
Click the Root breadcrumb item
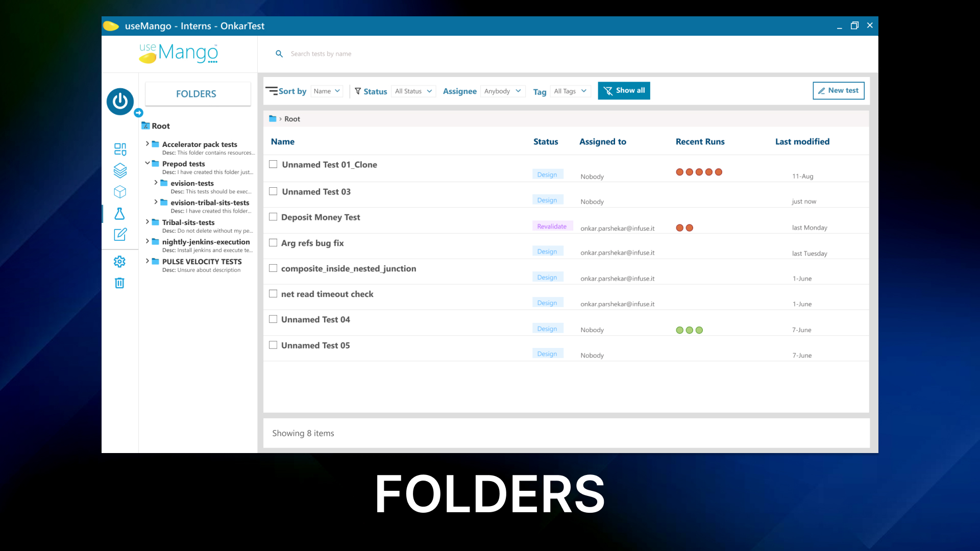pyautogui.click(x=292, y=118)
